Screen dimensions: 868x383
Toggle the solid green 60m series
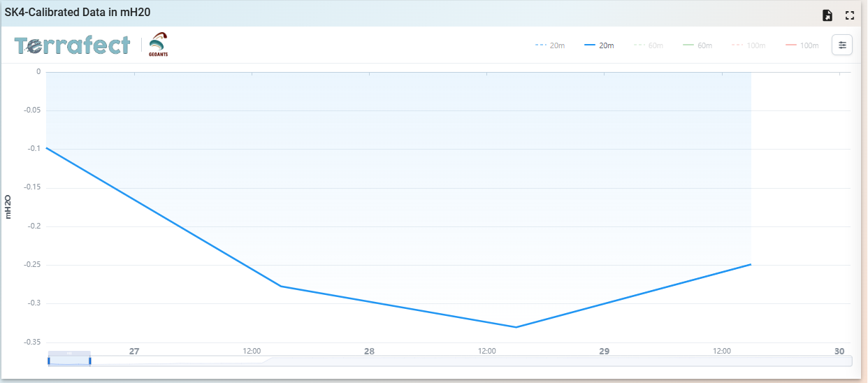pyautogui.click(x=697, y=45)
